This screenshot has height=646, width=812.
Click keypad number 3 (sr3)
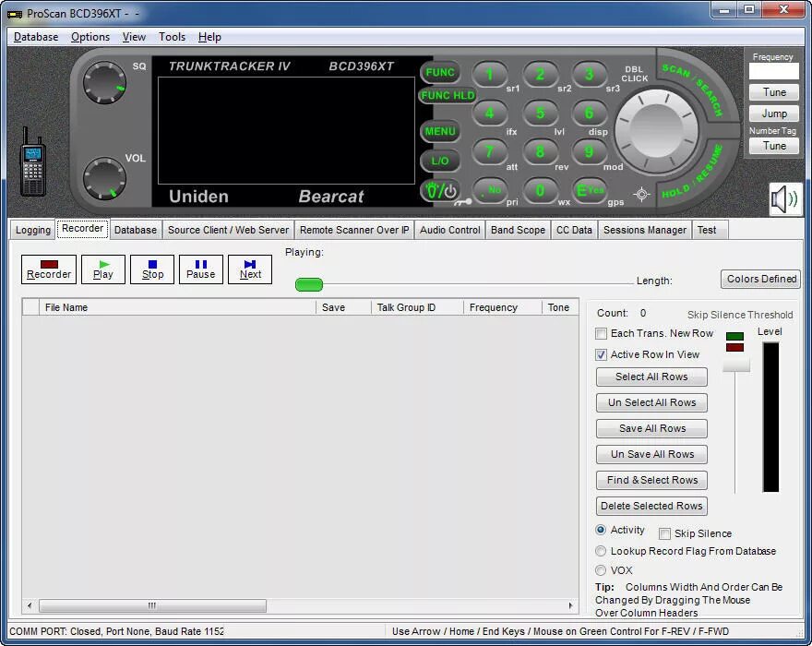(x=589, y=75)
